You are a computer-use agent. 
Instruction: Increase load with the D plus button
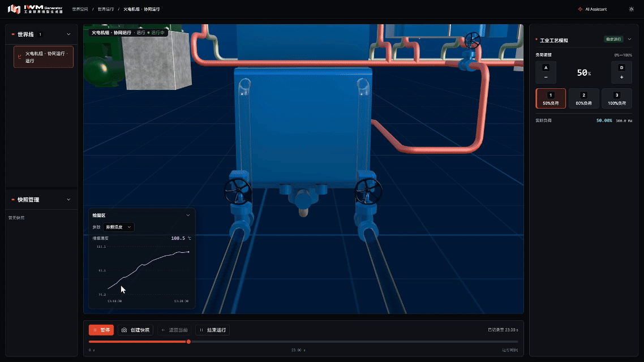point(621,72)
